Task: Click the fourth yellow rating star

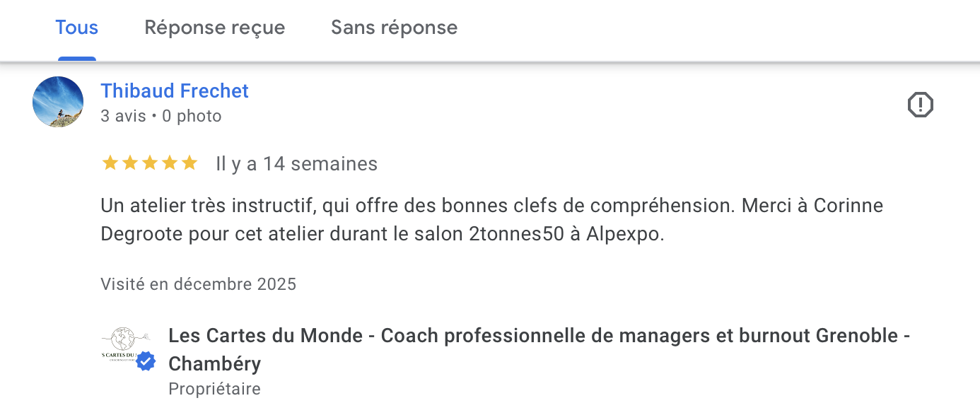Action: (x=169, y=164)
